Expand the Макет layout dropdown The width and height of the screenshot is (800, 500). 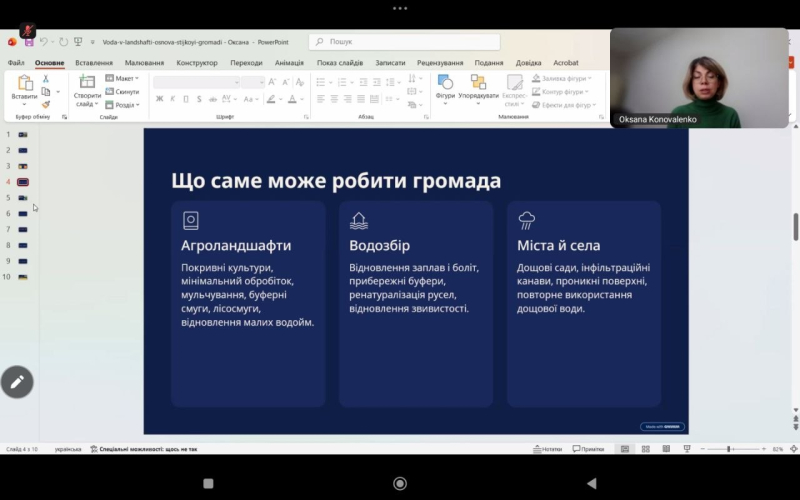pyautogui.click(x=122, y=78)
